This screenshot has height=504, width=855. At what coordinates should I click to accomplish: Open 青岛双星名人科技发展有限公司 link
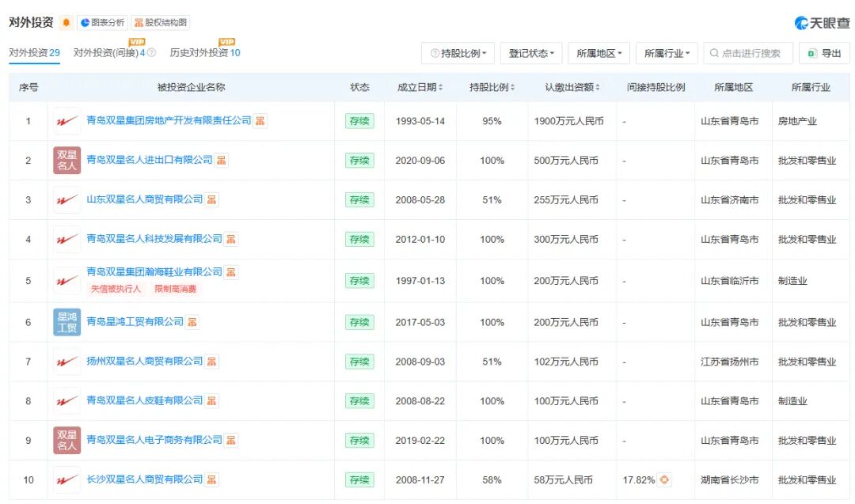tap(154, 239)
